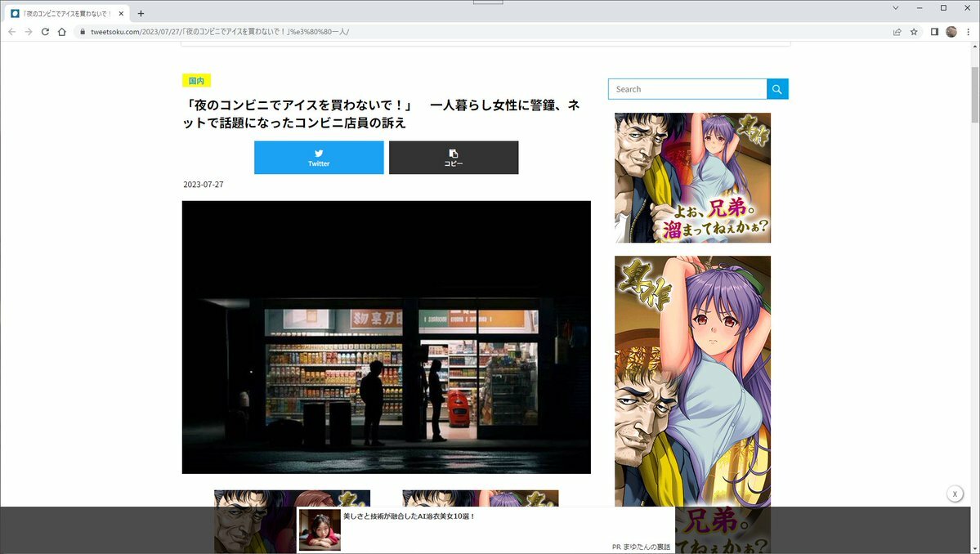980x554 pixels.
Task: Open a new browser tab
Action: [141, 13]
